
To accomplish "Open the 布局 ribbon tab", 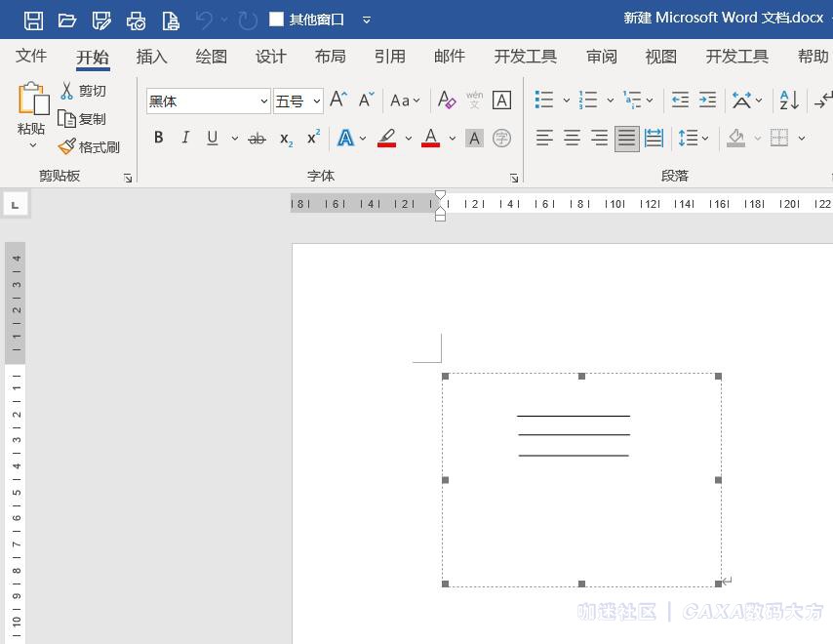I will (330, 57).
